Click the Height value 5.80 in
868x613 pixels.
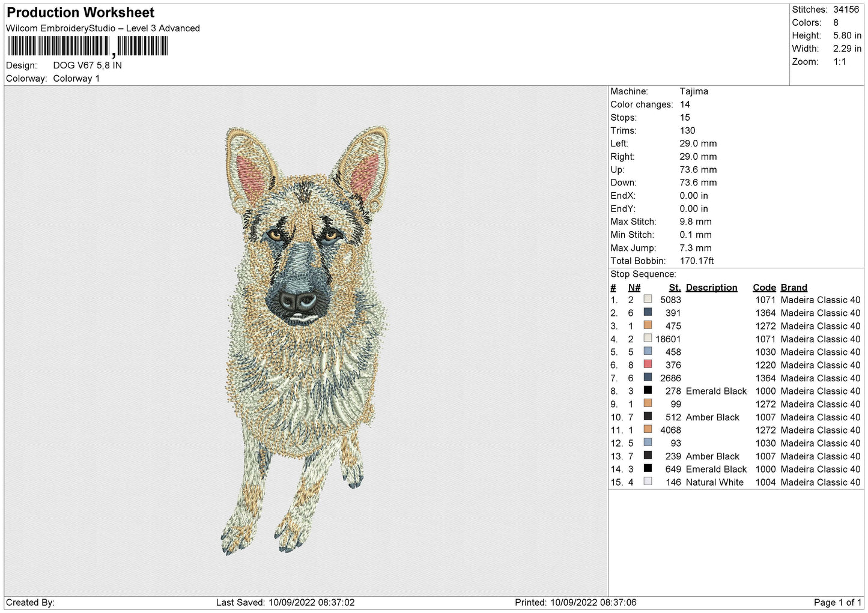click(x=847, y=36)
